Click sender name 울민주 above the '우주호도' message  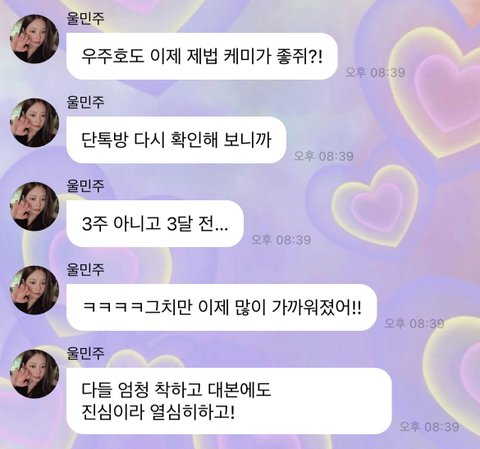86,18
